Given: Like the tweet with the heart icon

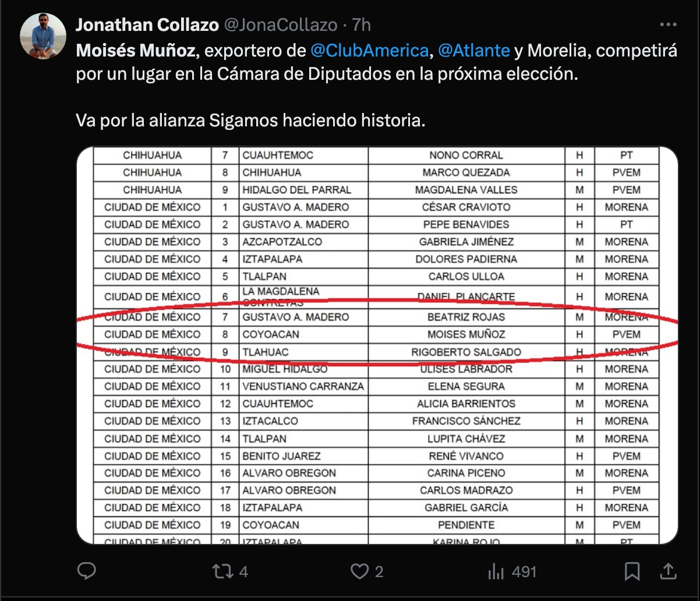Looking at the screenshot, I should click(x=359, y=572).
